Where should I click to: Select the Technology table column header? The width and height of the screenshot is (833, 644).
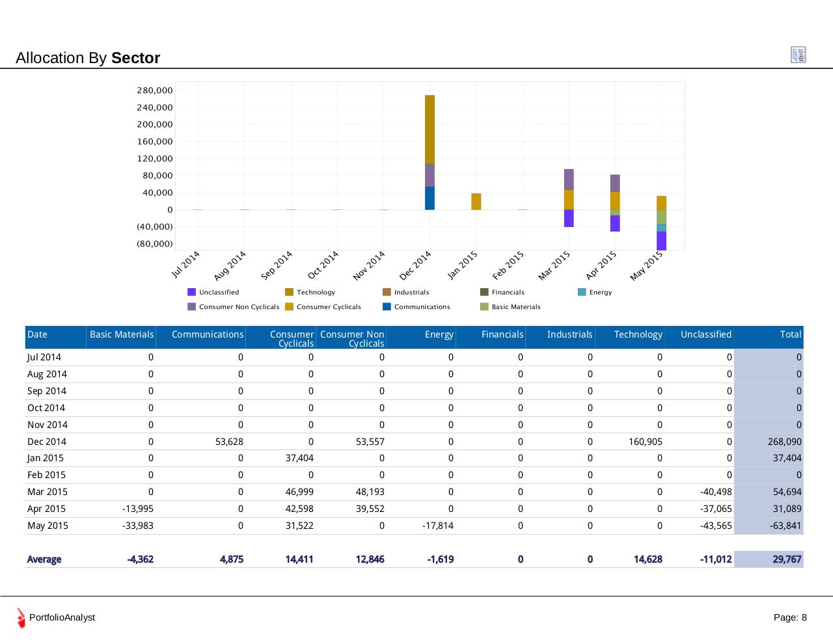point(631,337)
